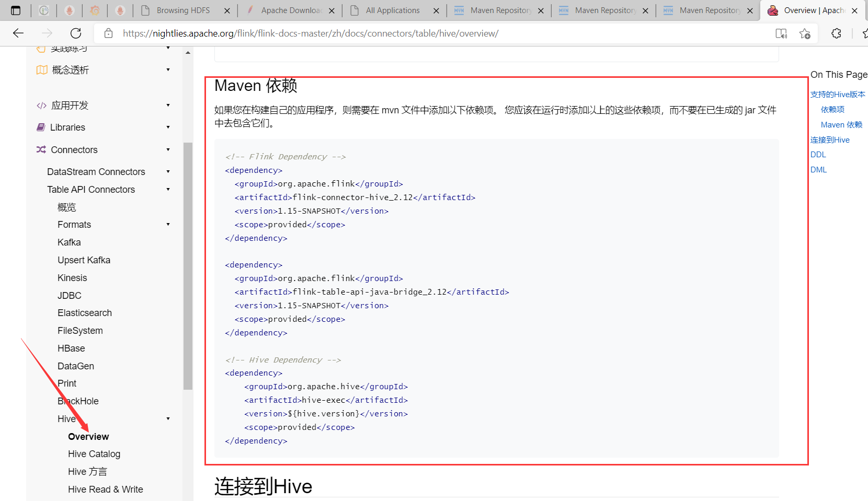868x501 pixels.
Task: Click the site security lock icon
Action: pos(108,33)
